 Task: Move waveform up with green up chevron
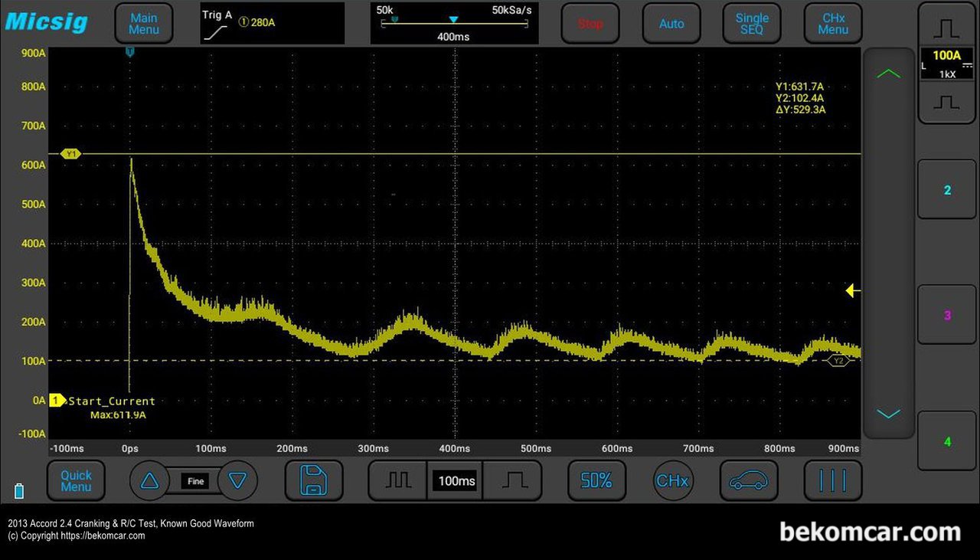point(888,74)
